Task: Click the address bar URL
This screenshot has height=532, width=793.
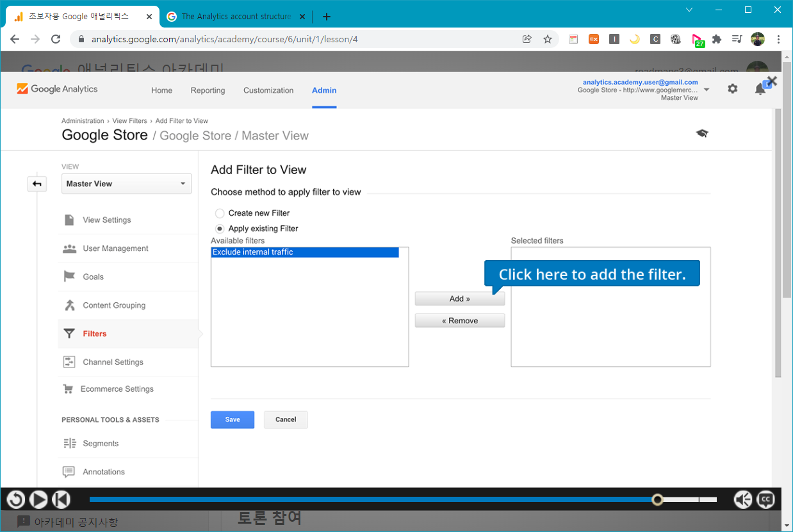Action: [224, 39]
